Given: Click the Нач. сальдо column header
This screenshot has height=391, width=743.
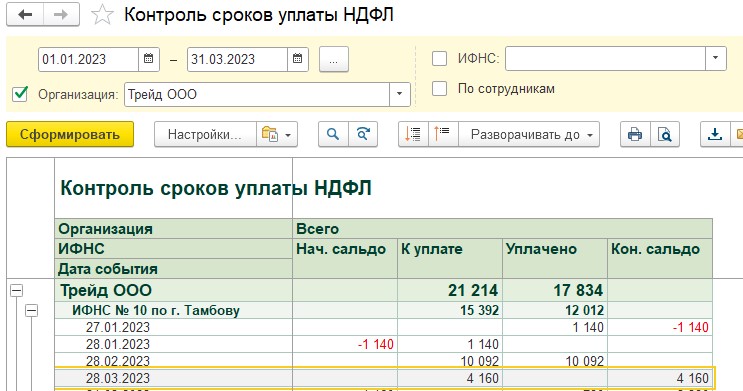Looking at the screenshot, I should pos(345,258).
